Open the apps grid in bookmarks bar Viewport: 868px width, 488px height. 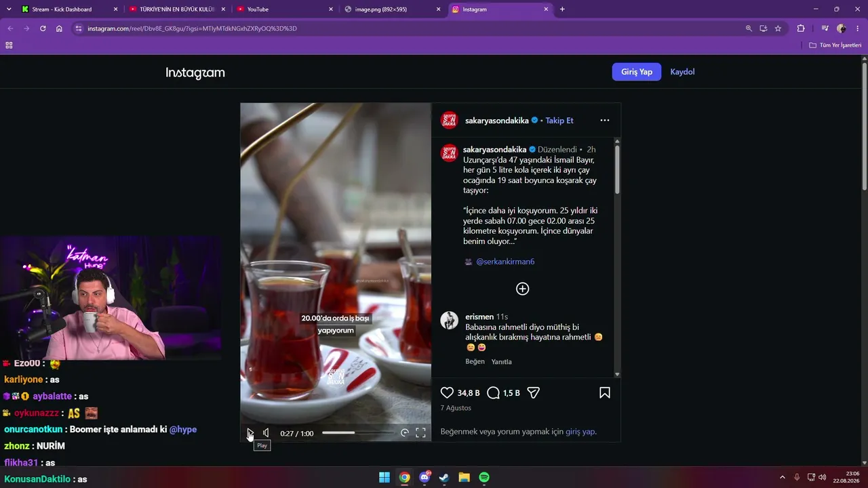pyautogui.click(x=9, y=45)
